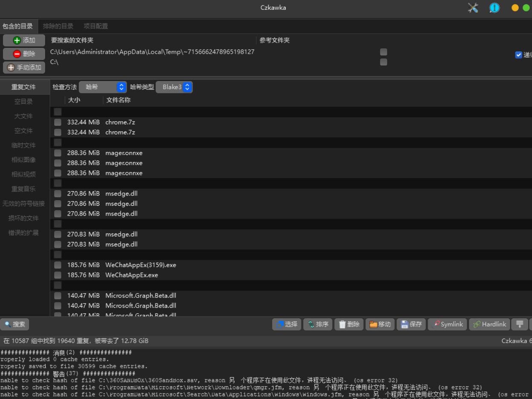Click the blue info icon in title bar
The height and width of the screenshot is (399, 532).
point(494,8)
